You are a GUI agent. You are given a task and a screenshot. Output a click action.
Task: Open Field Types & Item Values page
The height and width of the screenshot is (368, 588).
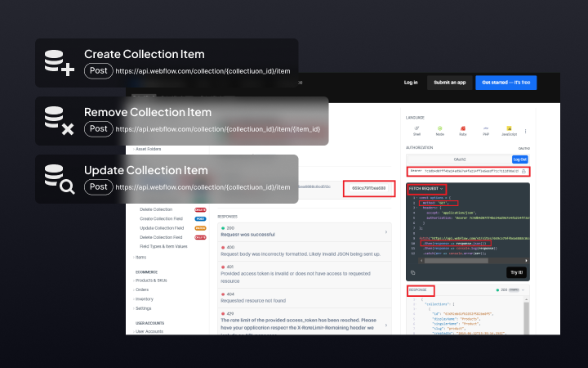click(163, 247)
